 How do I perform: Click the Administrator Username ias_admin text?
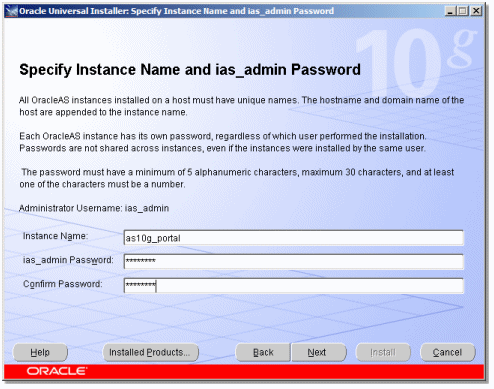(94, 208)
